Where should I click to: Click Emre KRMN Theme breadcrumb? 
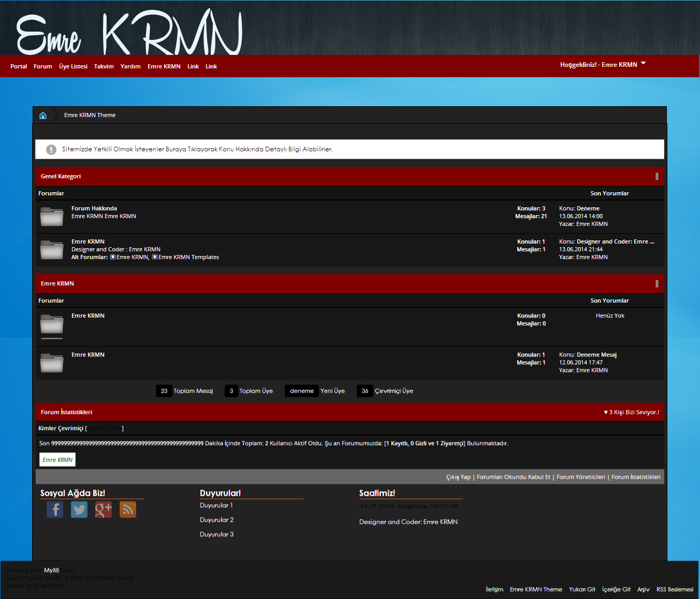pos(90,115)
